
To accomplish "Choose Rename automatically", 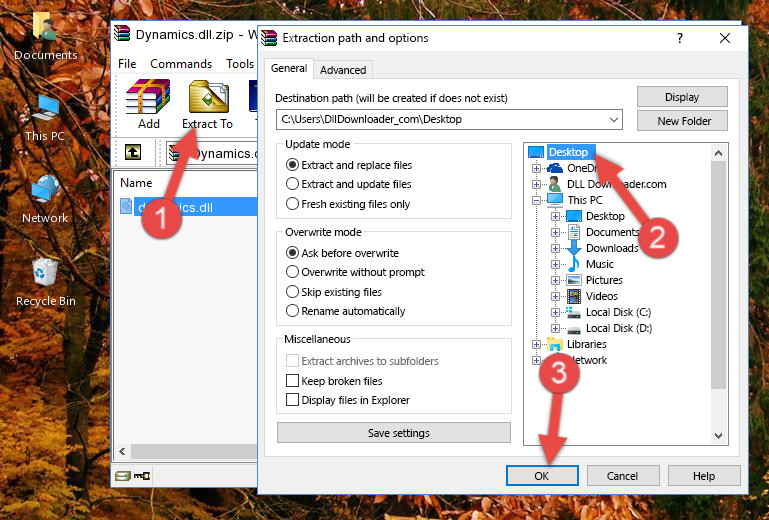I will coord(292,311).
